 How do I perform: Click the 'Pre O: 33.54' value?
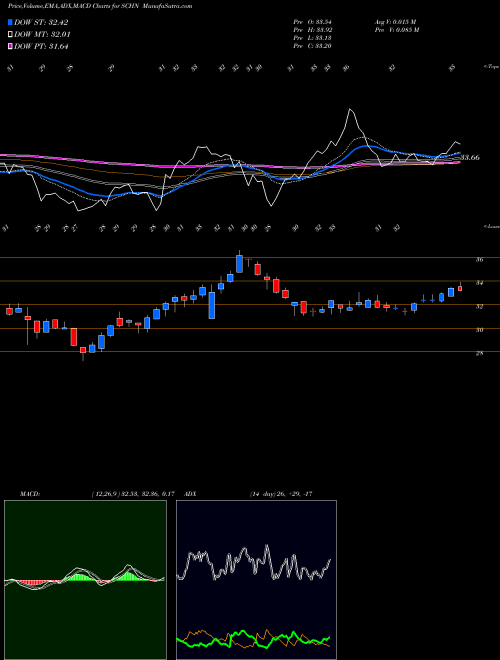click(313, 22)
